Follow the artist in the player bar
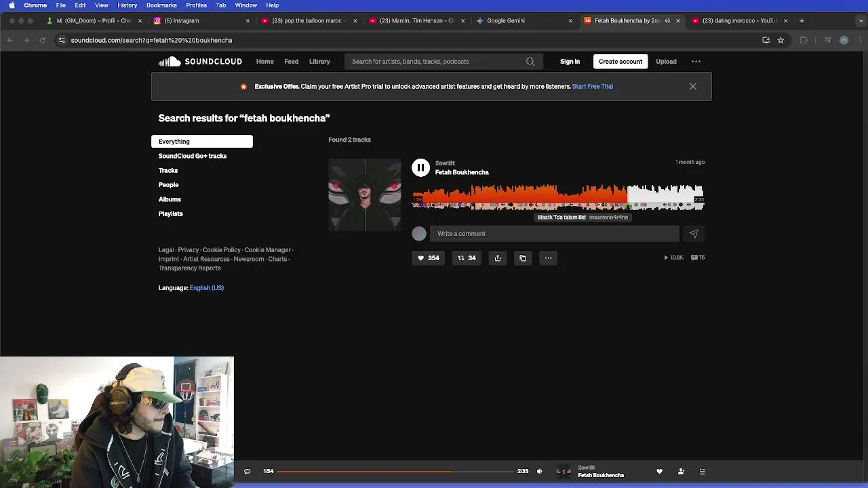868x488 pixels. point(681,471)
